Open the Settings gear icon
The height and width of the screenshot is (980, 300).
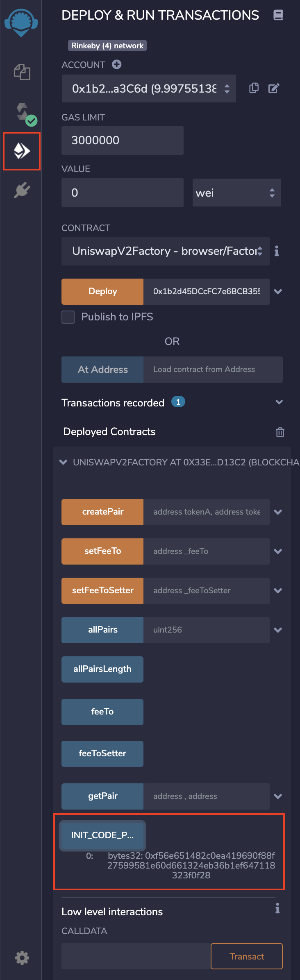(22, 957)
